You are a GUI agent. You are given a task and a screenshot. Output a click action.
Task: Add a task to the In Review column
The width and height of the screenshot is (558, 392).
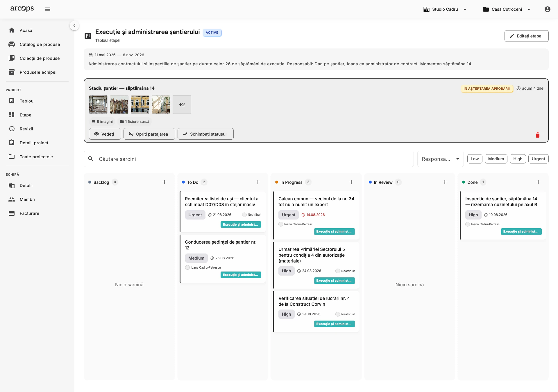point(445,182)
